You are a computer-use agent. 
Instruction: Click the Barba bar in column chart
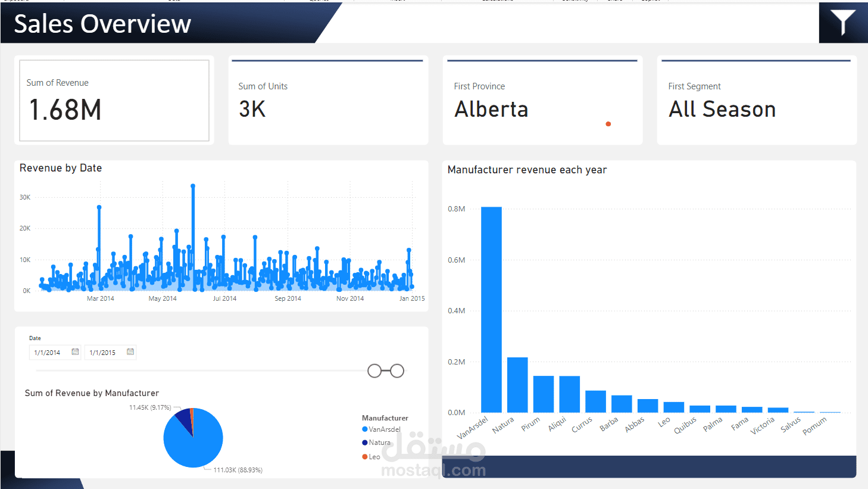(622, 404)
